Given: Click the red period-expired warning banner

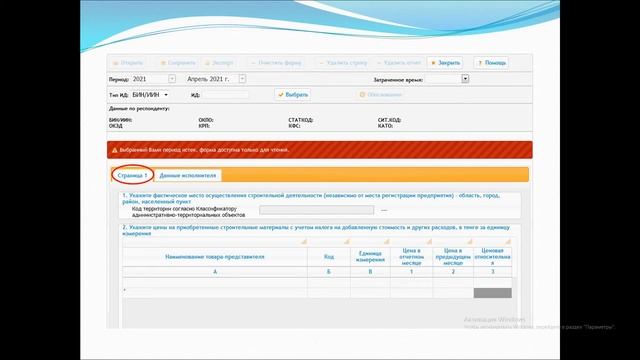Looking at the screenshot, I should (x=320, y=150).
